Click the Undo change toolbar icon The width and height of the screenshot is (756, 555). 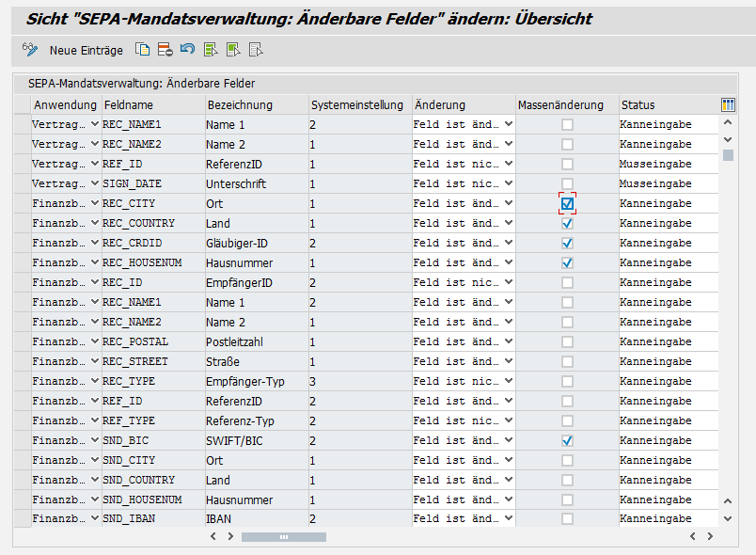pos(187,50)
